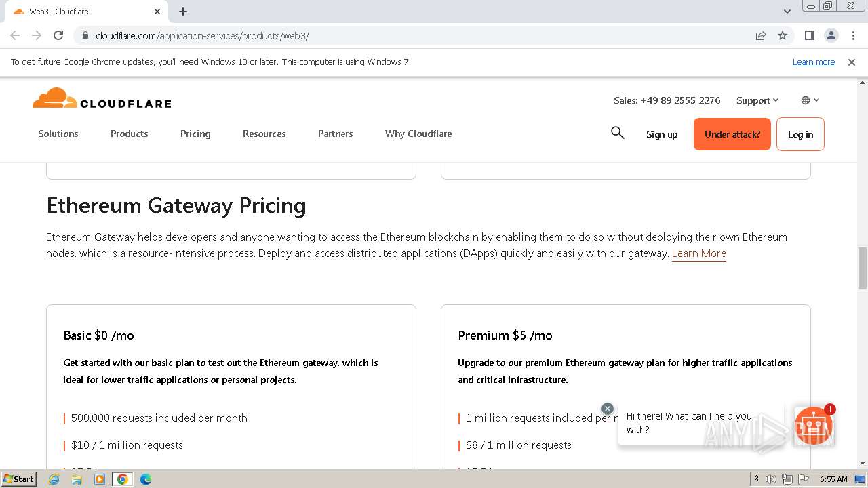Image resolution: width=868 pixels, height=488 pixels.
Task: Reload the page with the refresh icon
Action: click(58, 35)
